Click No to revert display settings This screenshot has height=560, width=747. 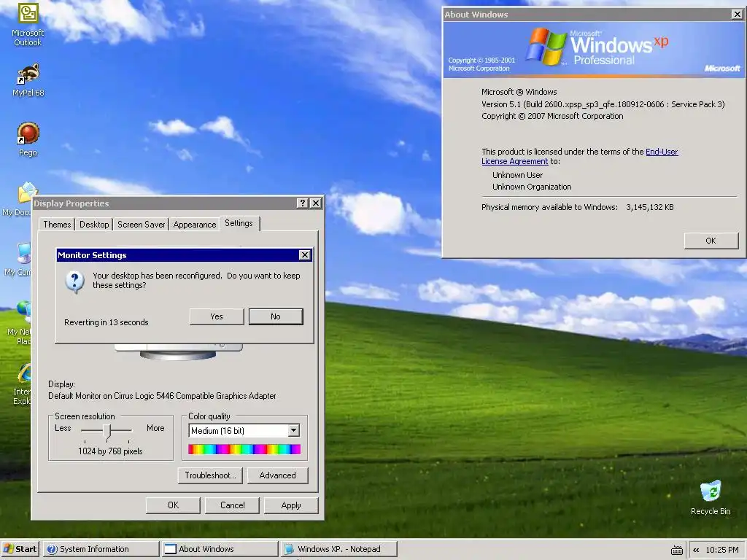coord(275,316)
